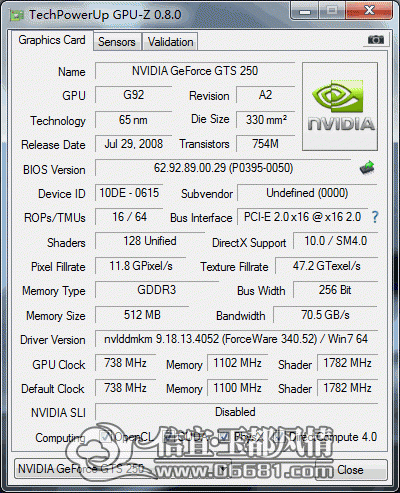Click the Subvendor value Undefined (0000)

(307, 193)
